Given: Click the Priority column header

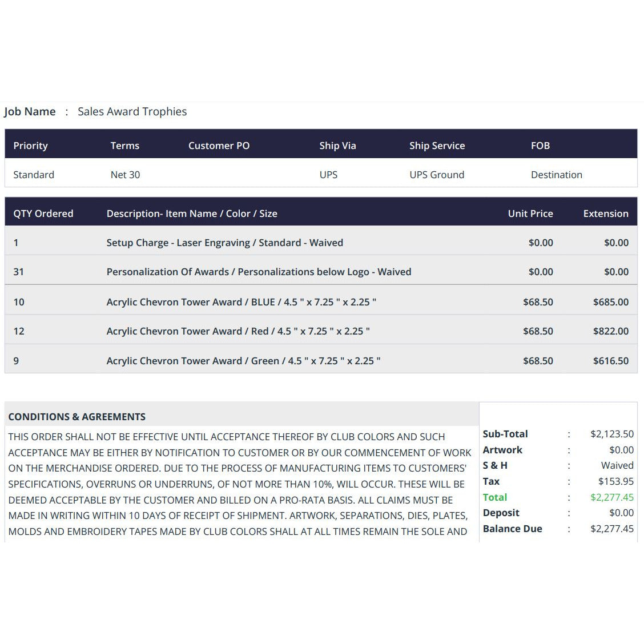Looking at the screenshot, I should point(30,146).
